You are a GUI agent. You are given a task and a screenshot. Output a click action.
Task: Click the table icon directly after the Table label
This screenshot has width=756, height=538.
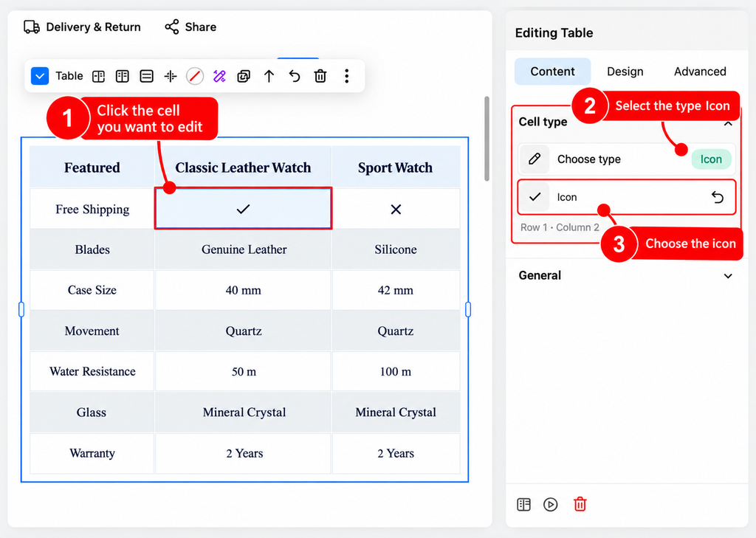(x=99, y=76)
